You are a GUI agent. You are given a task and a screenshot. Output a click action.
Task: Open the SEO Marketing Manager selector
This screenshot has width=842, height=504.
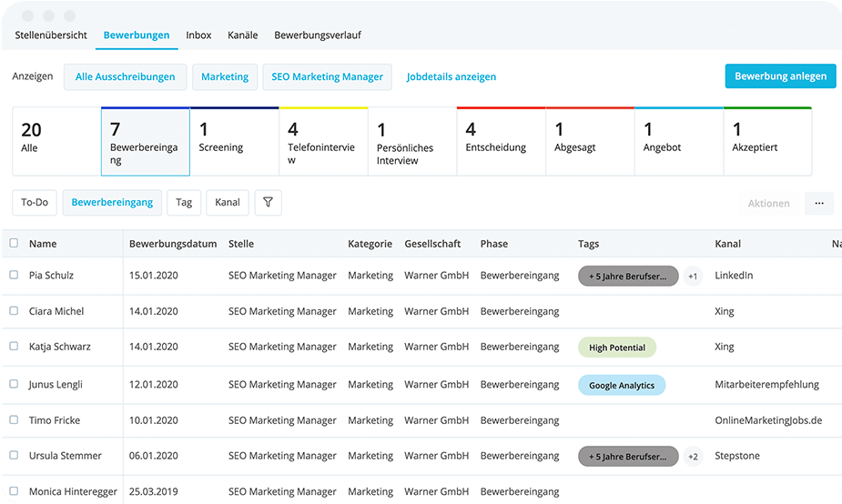click(327, 76)
